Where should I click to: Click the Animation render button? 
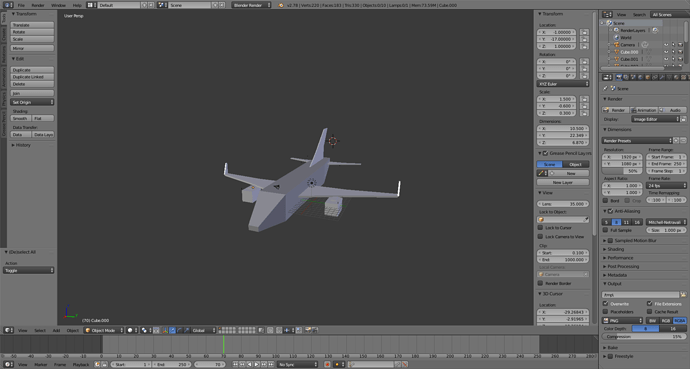click(644, 110)
